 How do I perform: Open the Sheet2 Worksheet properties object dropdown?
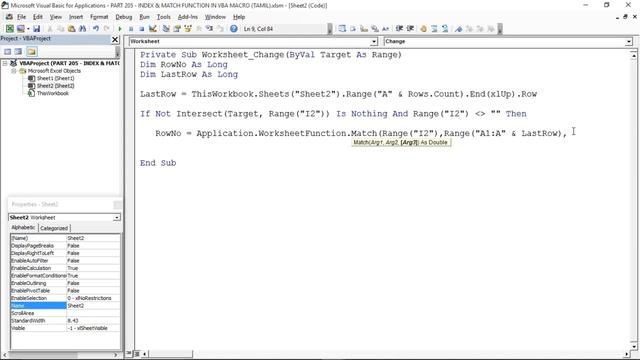pos(116,218)
